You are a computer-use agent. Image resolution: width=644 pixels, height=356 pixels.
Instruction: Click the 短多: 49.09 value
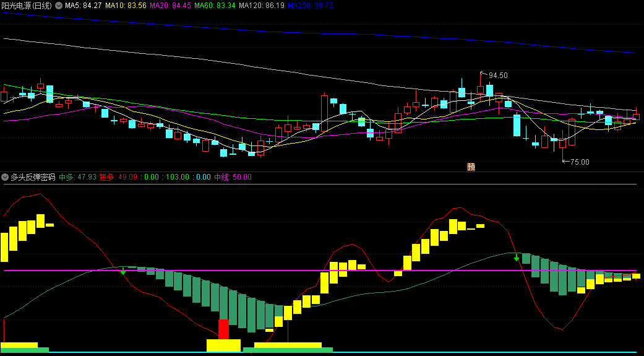pos(118,177)
